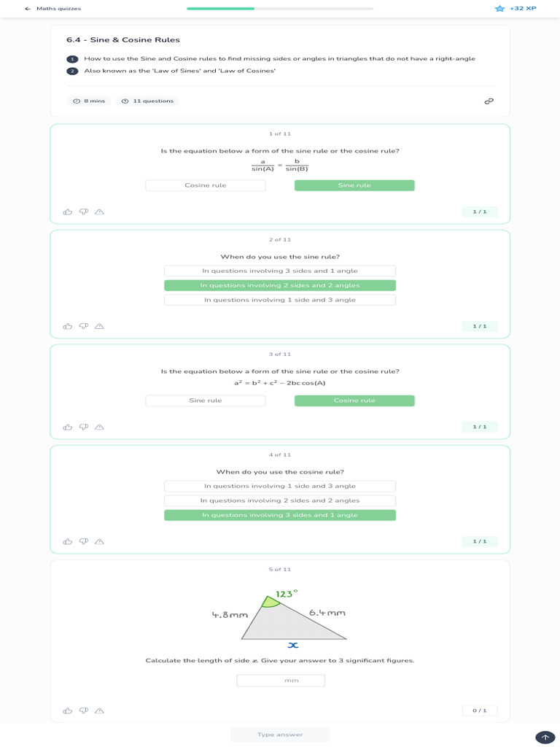Click the 'Type answer' button
This screenshot has width=560, height=747.
[x=280, y=735]
